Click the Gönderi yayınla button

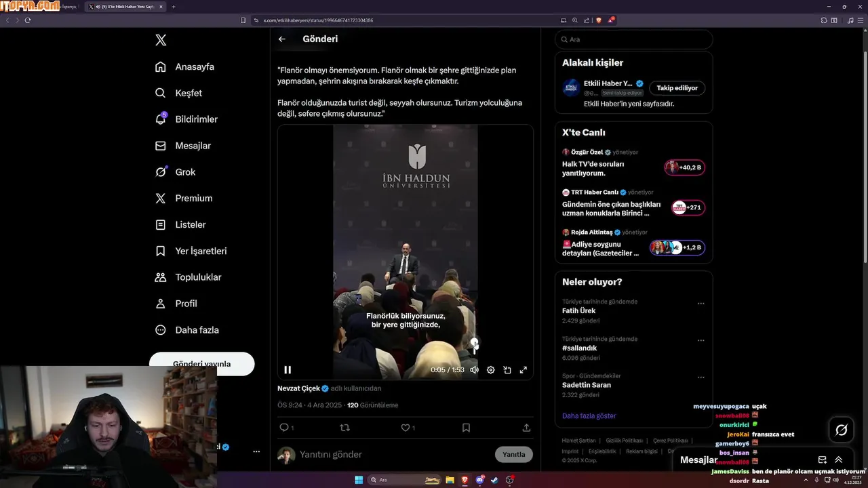[x=201, y=363]
